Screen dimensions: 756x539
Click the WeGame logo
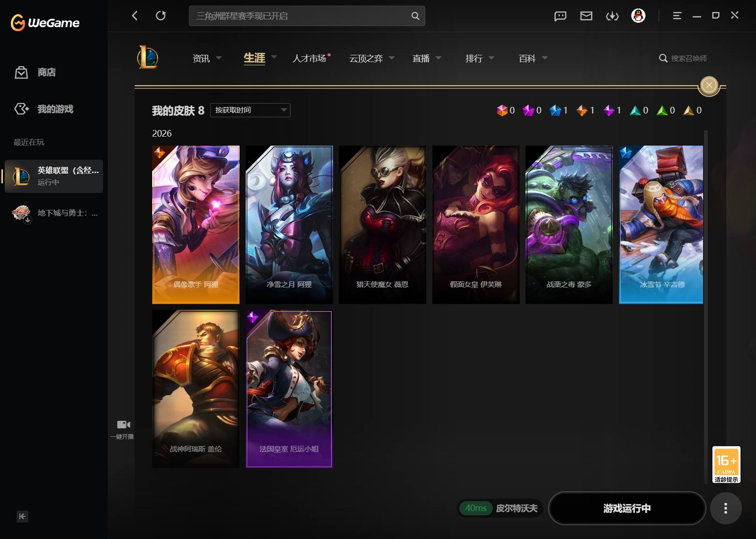(45, 22)
